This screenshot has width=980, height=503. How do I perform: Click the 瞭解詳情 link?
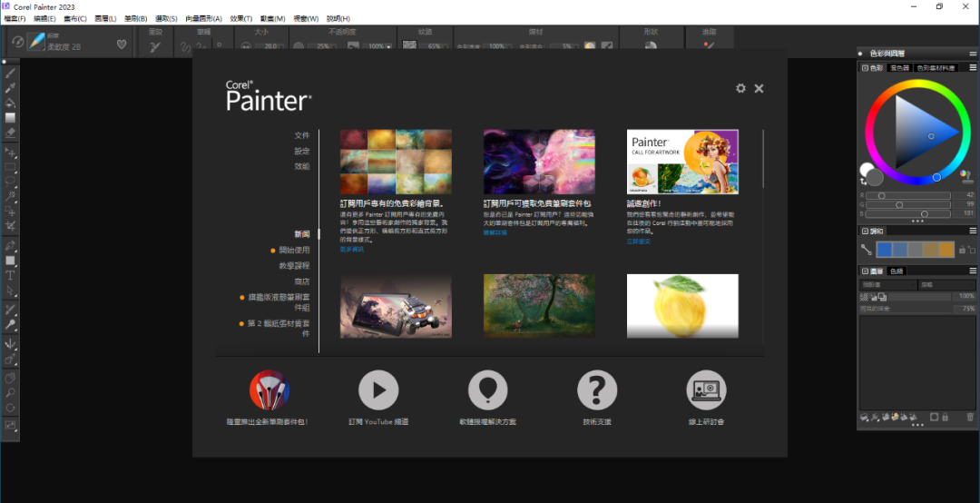coord(495,232)
